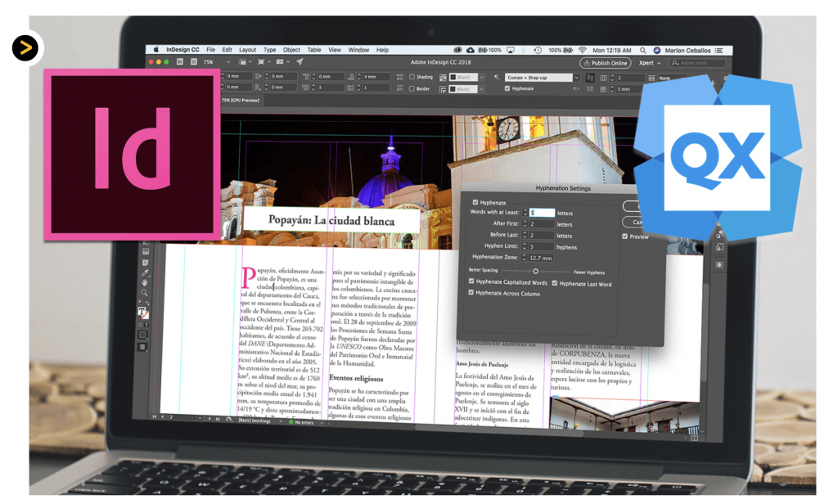Click the Creative Cloud sync icon in menu bar
This screenshot has width=838, height=504.
pos(471,50)
